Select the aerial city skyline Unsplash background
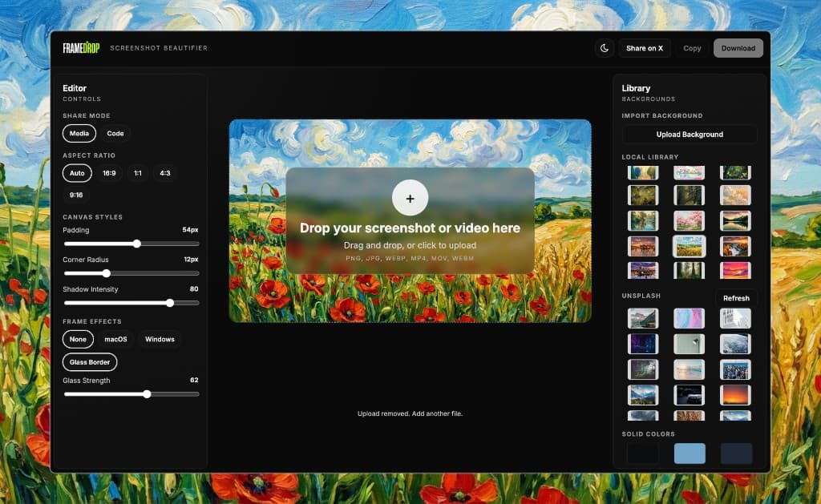This screenshot has height=504, width=821. coord(735,369)
